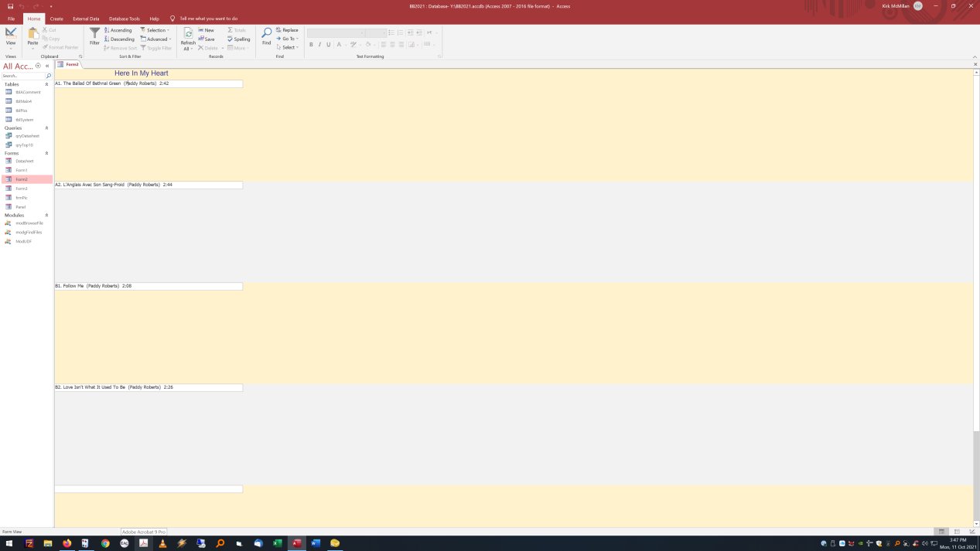Screen dimensions: 980x551
Task: Sort records Ascending
Action: tap(118, 30)
